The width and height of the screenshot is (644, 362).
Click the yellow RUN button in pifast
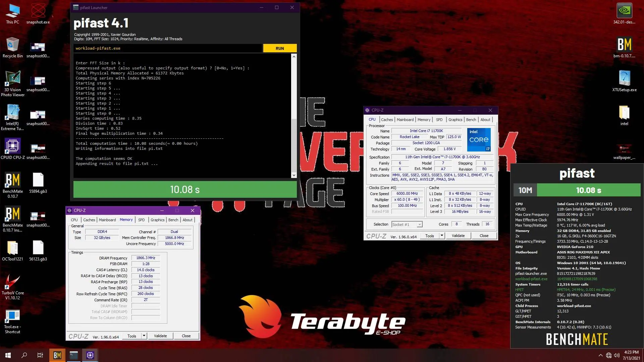(x=280, y=48)
